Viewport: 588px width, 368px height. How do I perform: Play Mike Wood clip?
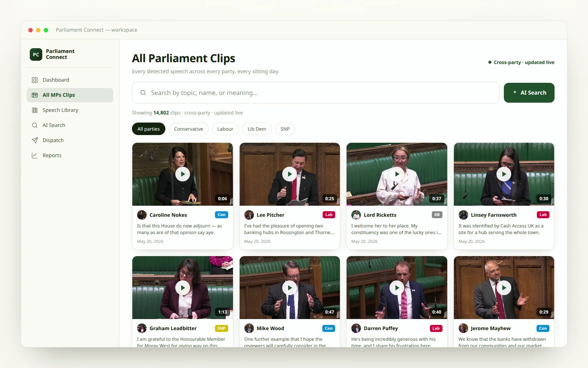(x=290, y=287)
